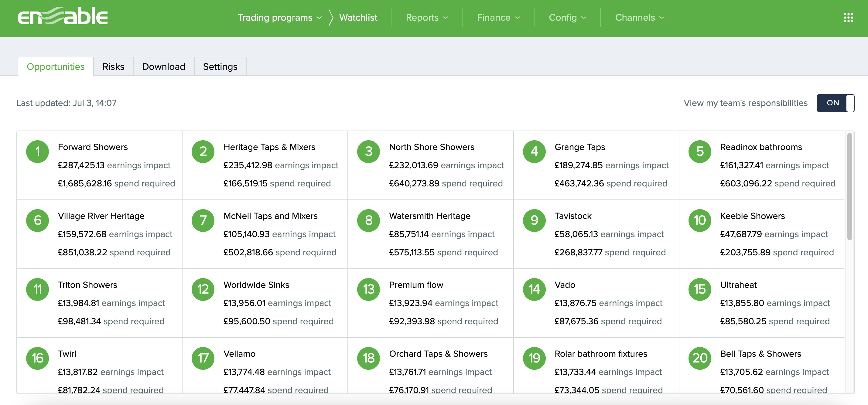This screenshot has height=405, width=868.
Task: Click the Enable logo
Action: tap(63, 16)
